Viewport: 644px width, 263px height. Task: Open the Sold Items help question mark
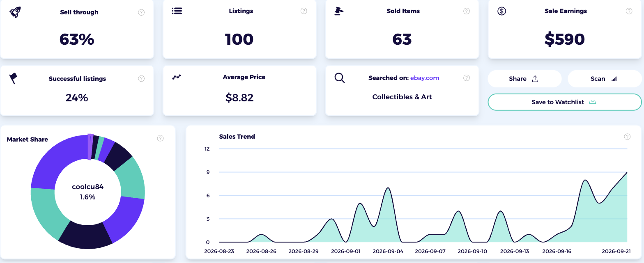(x=467, y=11)
